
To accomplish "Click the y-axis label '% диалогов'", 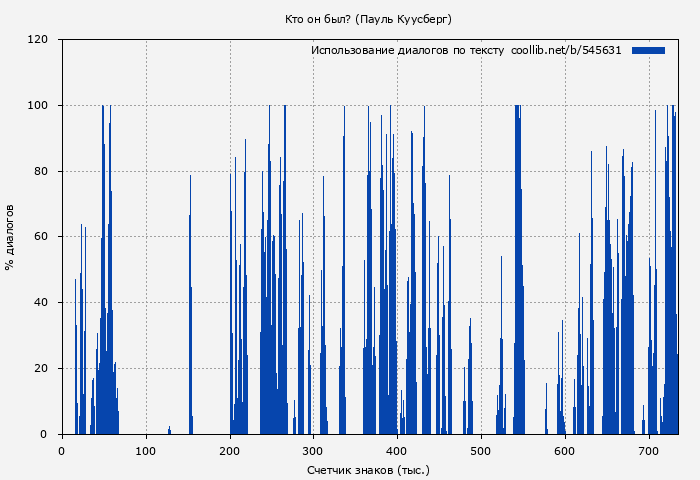I will click(x=10, y=237).
